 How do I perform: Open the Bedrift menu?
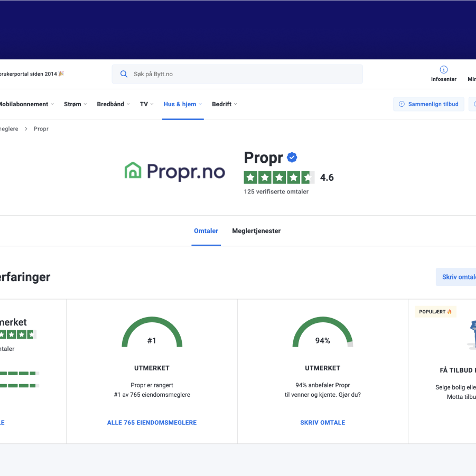(224, 104)
